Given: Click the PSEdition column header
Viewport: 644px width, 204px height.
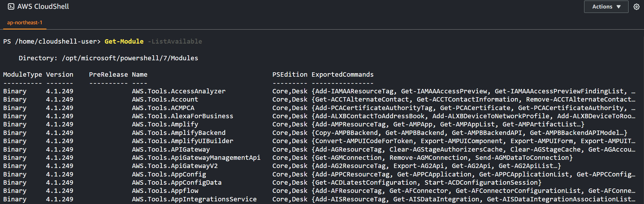Looking at the screenshot, I should (290, 75).
